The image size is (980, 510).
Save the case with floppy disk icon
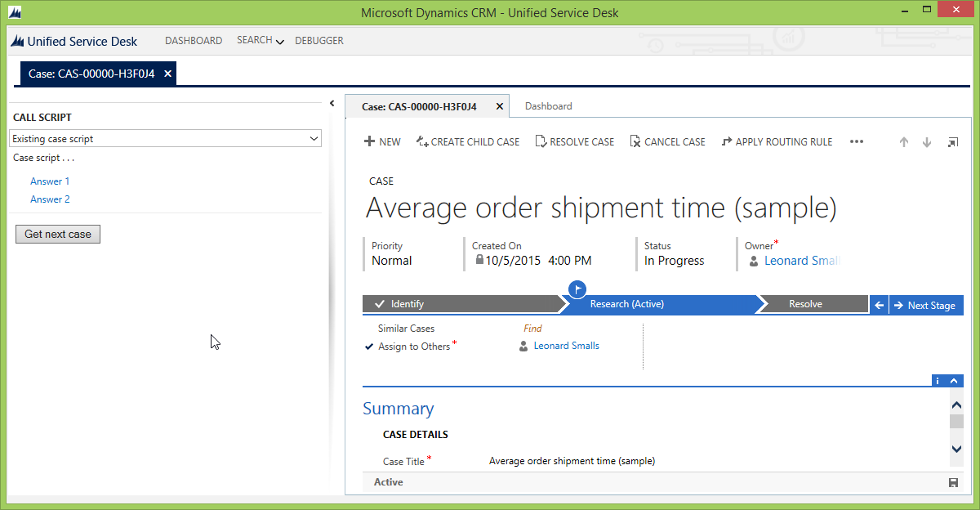tap(953, 482)
